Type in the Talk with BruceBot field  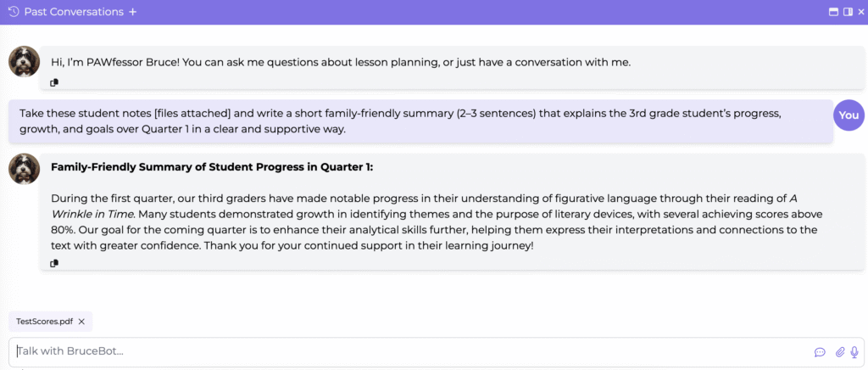[407, 351]
